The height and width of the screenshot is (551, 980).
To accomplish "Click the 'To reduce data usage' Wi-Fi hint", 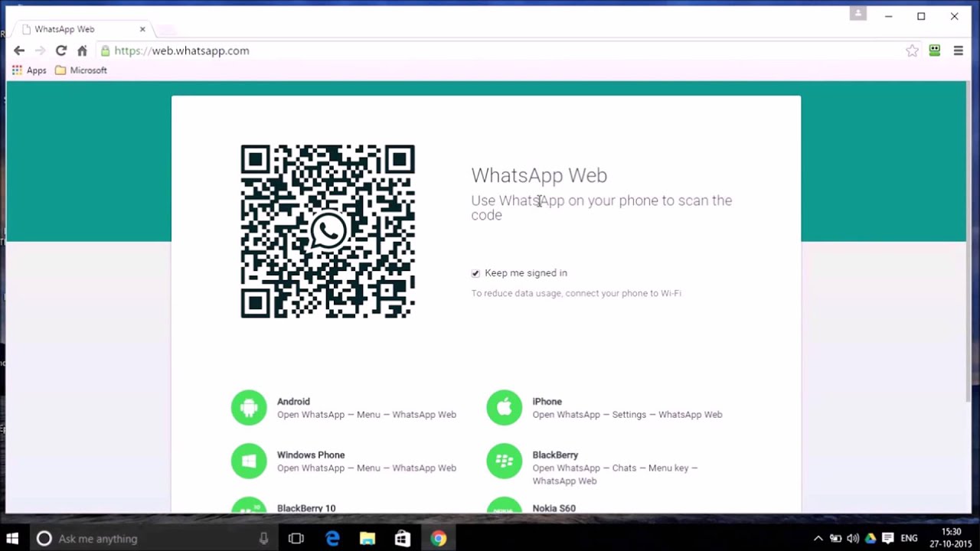I will pos(576,293).
